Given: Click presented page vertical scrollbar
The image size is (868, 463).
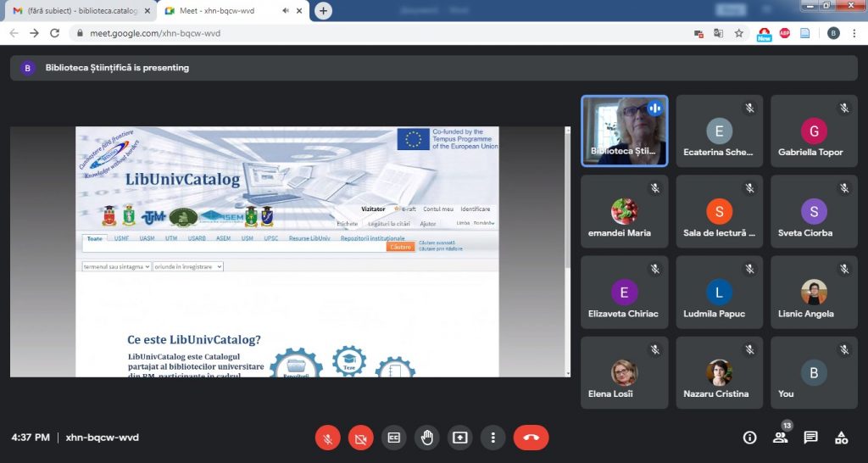Looking at the screenshot, I should [567, 252].
